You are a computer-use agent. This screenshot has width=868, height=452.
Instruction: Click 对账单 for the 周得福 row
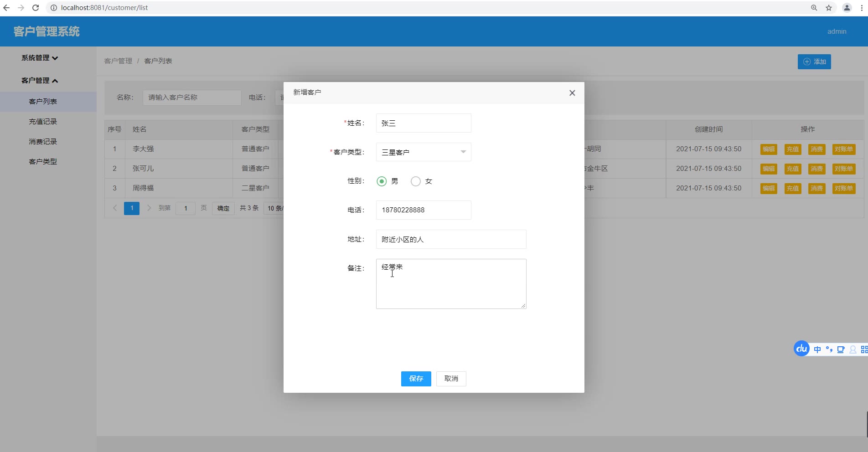tap(844, 189)
